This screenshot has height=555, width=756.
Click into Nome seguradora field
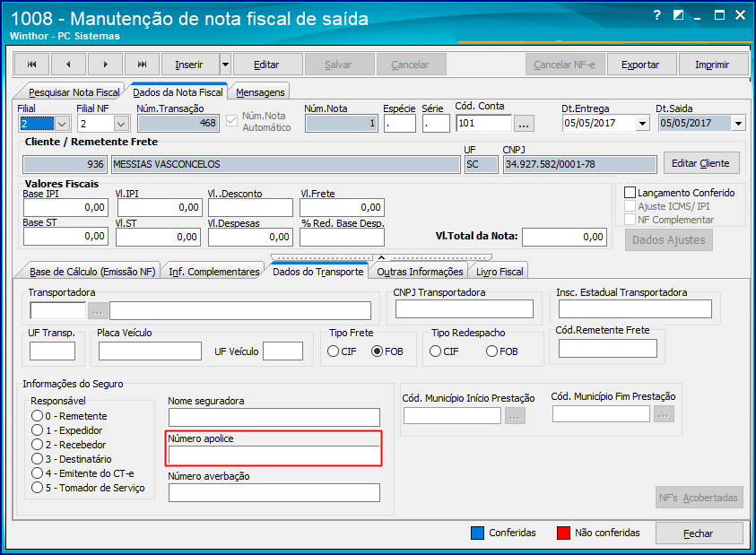coord(274,417)
